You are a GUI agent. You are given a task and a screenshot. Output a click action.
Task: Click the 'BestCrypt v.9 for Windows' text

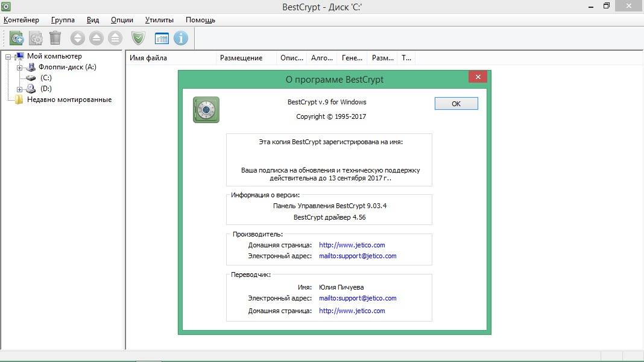click(x=327, y=102)
